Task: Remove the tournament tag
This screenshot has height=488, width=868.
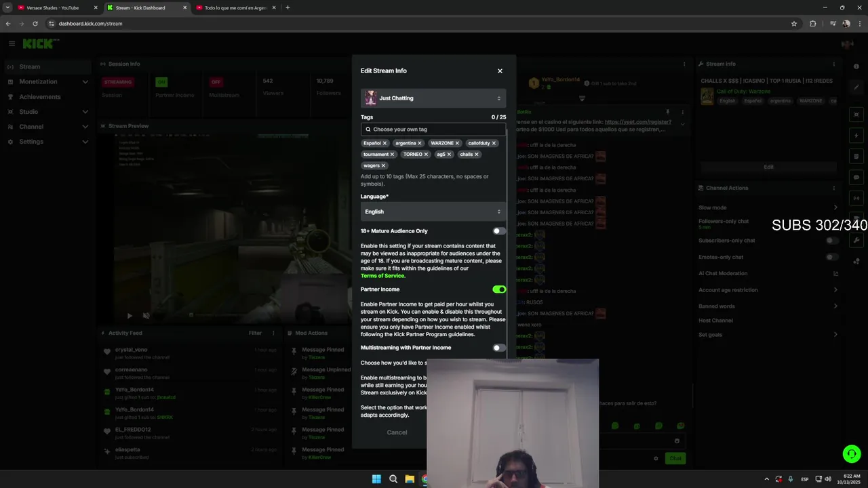Action: 392,155
